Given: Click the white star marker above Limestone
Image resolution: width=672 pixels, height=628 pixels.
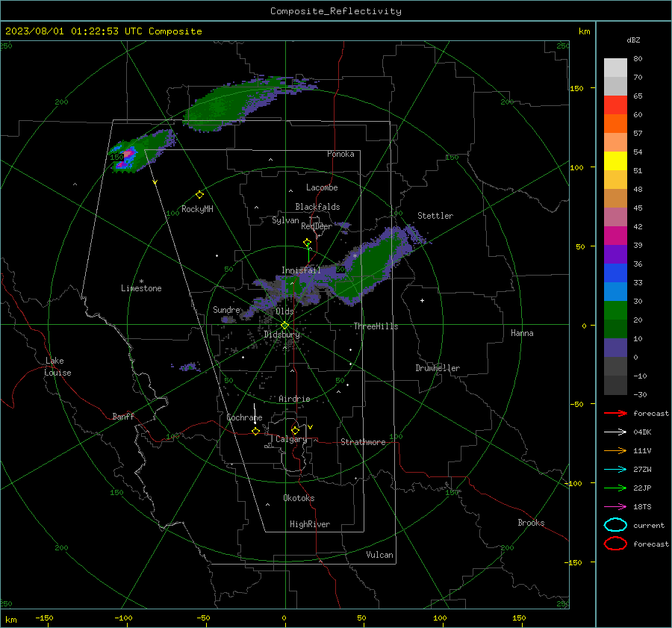Looking at the screenshot, I should click(x=141, y=282).
